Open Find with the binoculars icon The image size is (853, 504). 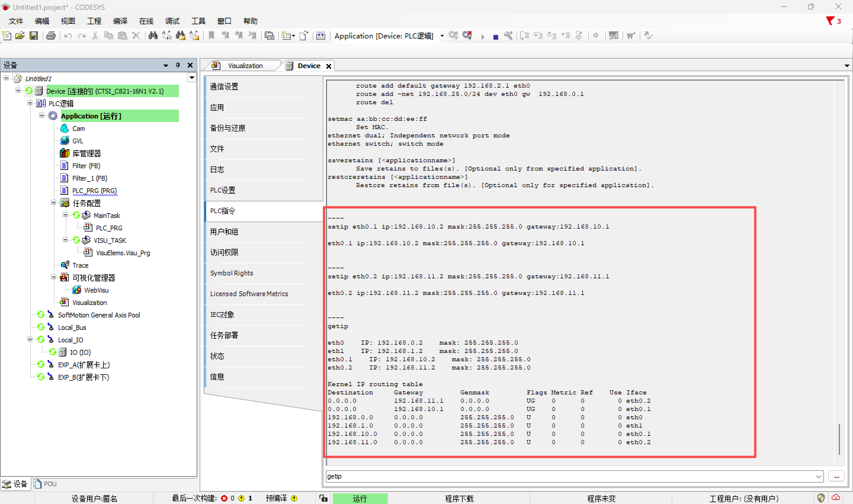(x=153, y=35)
